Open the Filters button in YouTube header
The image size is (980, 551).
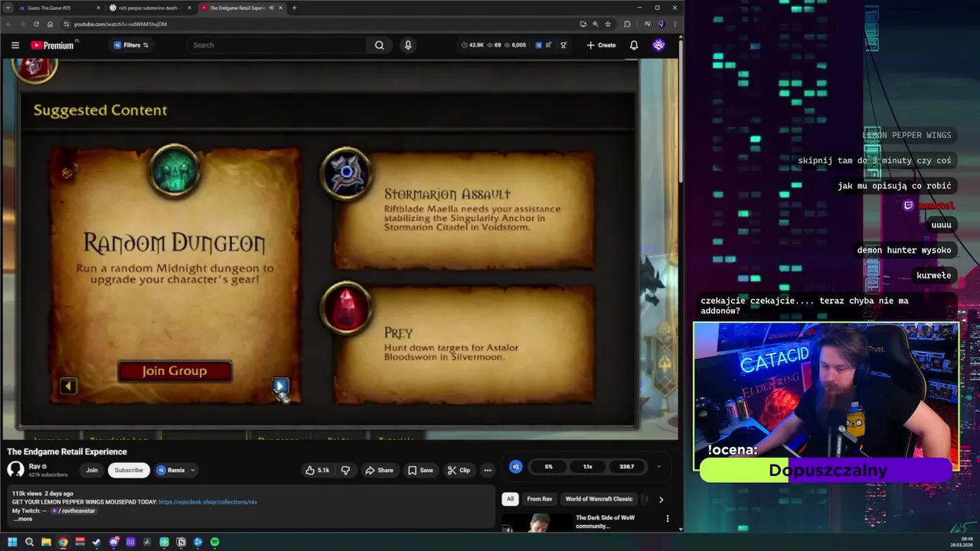pyautogui.click(x=131, y=45)
